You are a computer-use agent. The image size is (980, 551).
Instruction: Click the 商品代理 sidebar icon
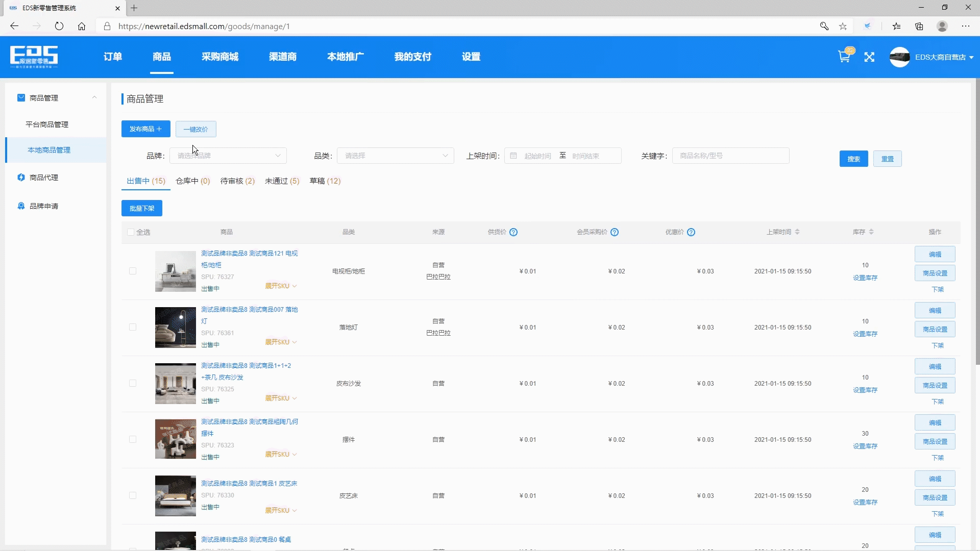point(21,177)
